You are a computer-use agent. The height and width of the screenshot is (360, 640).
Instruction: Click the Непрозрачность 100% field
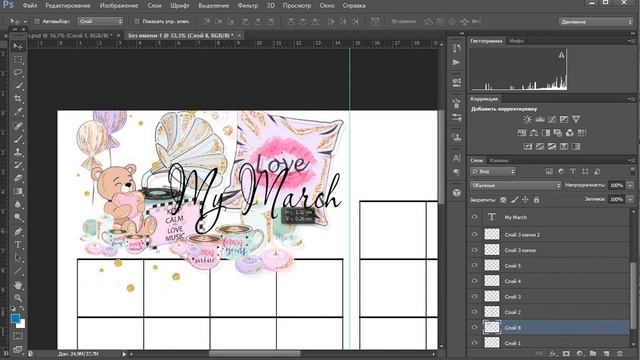coord(616,185)
